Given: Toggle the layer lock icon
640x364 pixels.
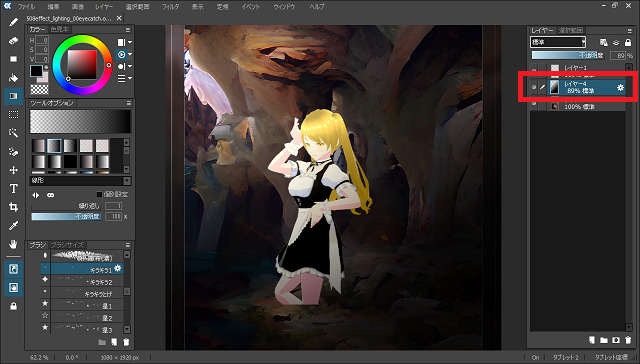Looking at the screenshot, I should pos(628,42).
